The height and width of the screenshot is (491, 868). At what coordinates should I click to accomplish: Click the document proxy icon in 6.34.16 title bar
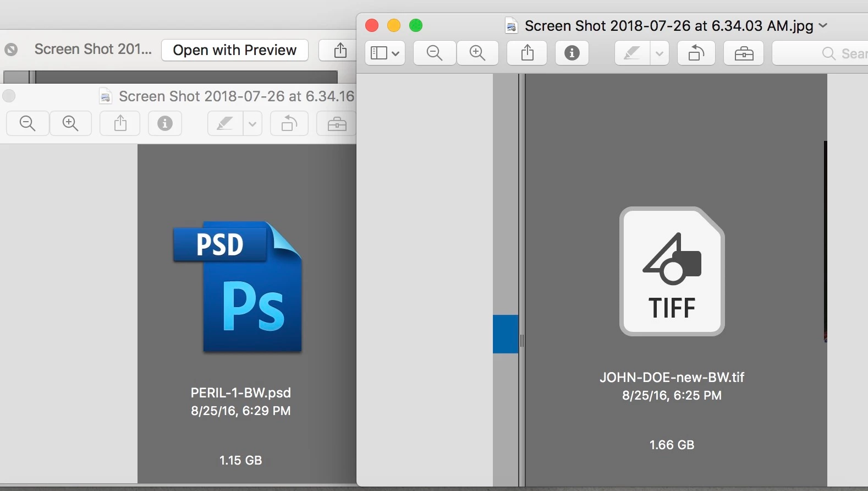pyautogui.click(x=106, y=96)
